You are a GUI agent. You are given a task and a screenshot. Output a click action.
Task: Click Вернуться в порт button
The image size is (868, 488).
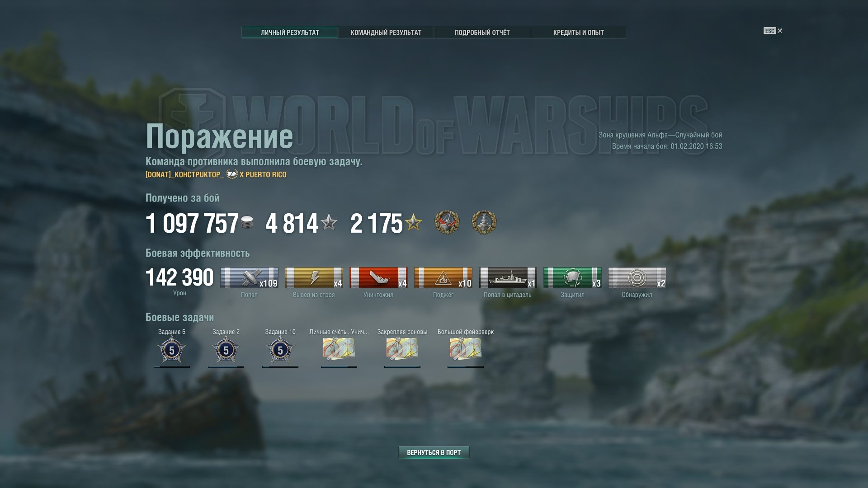tap(434, 453)
